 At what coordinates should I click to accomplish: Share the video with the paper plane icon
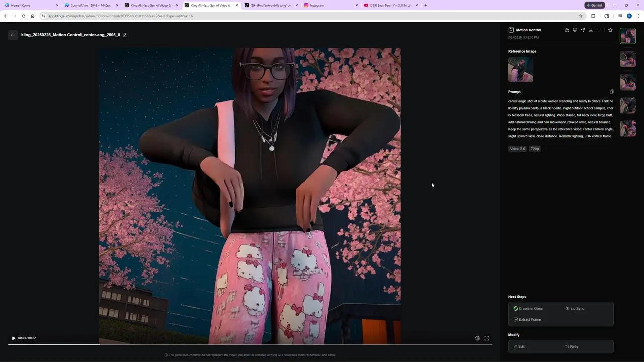click(583, 30)
